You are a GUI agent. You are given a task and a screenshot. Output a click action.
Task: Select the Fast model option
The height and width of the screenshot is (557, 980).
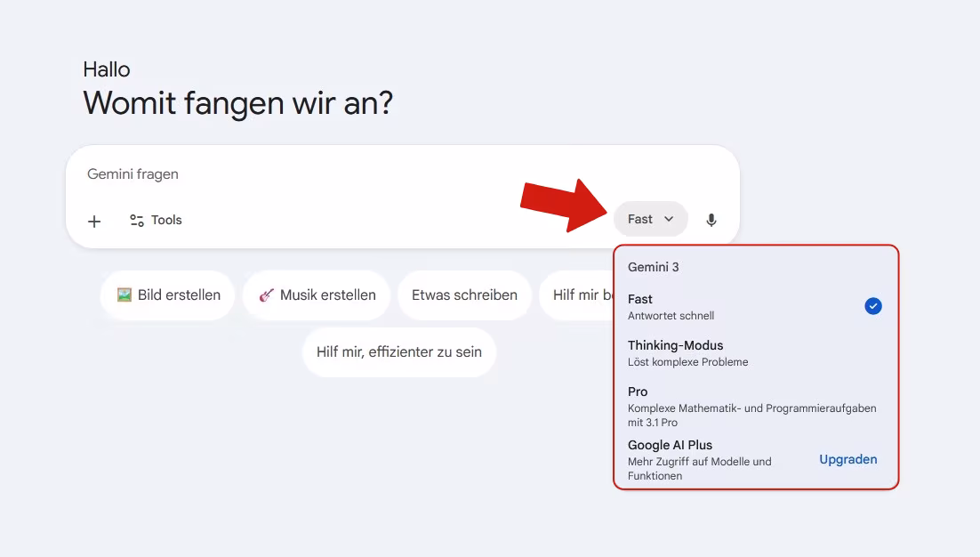(x=755, y=306)
